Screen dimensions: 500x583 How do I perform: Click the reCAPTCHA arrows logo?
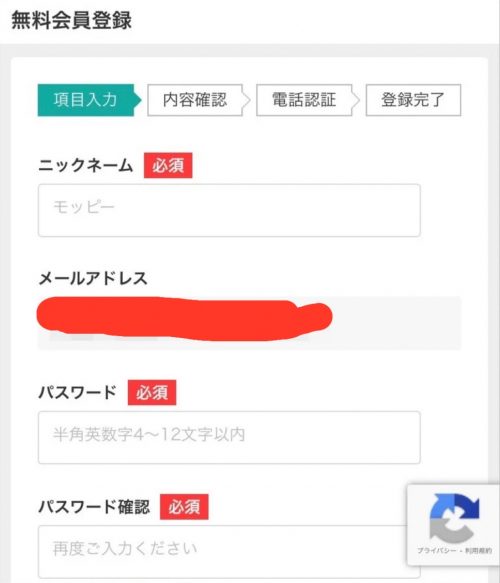click(x=454, y=518)
